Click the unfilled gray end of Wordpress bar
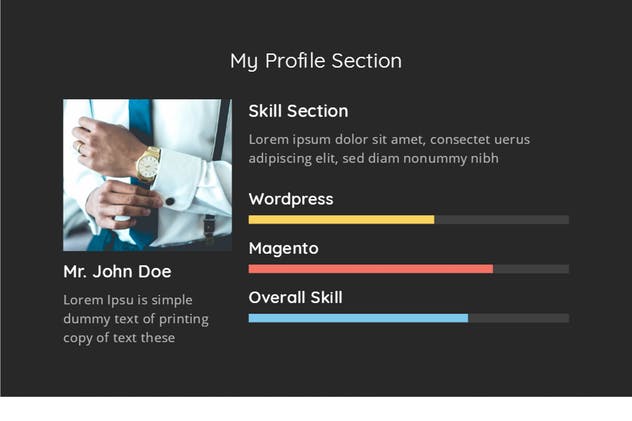 502,219
